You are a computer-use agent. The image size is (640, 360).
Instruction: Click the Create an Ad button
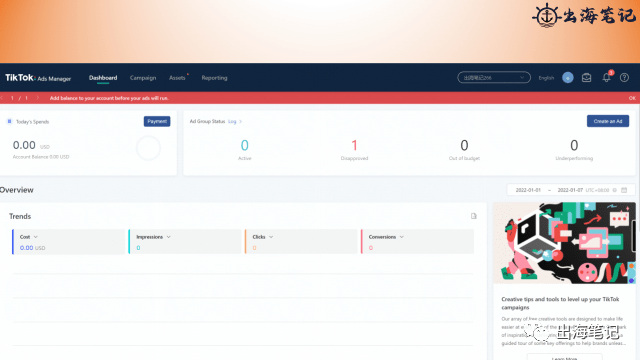608,121
